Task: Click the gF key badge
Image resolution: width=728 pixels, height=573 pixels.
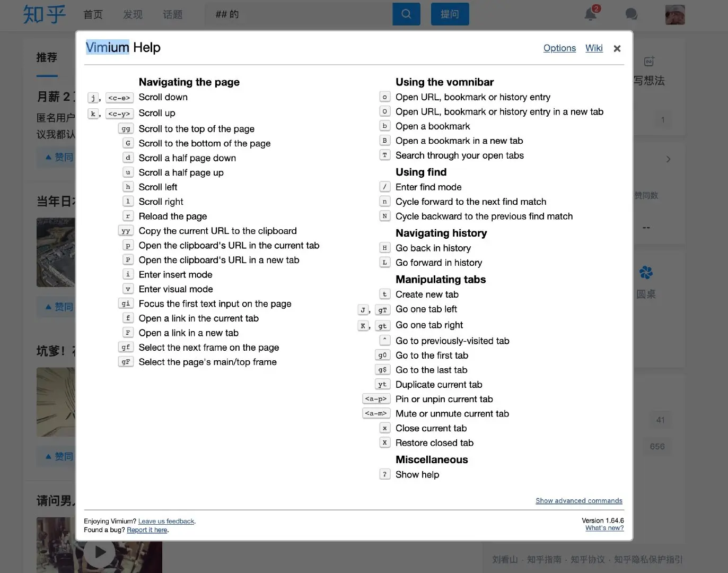Action: point(126,362)
